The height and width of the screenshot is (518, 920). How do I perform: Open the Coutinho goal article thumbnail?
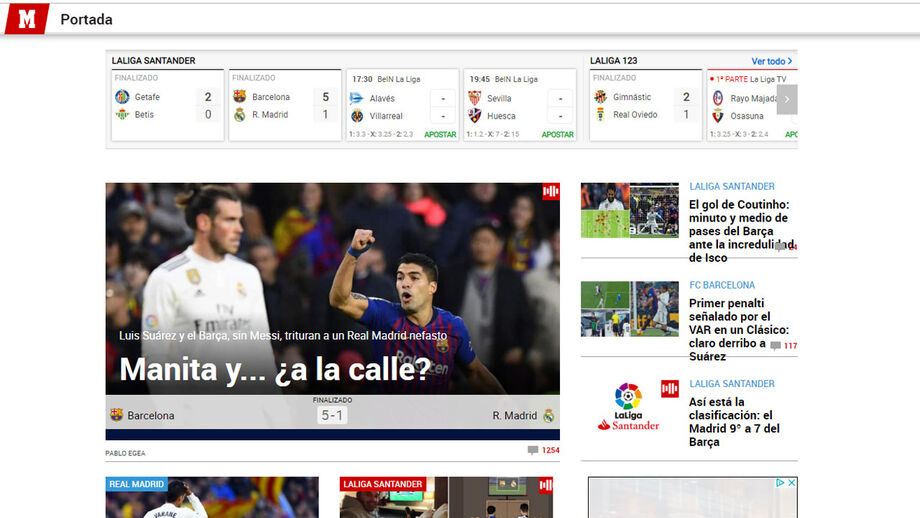coord(629,210)
